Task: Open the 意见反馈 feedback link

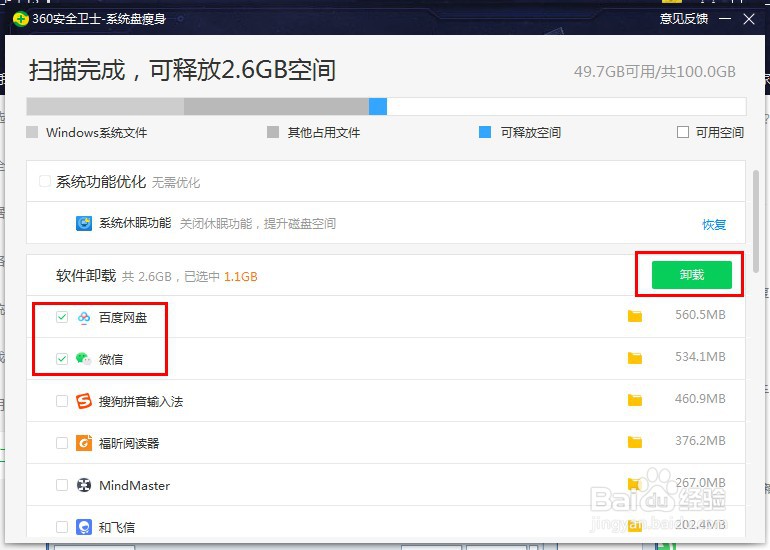Action: pyautogui.click(x=684, y=19)
